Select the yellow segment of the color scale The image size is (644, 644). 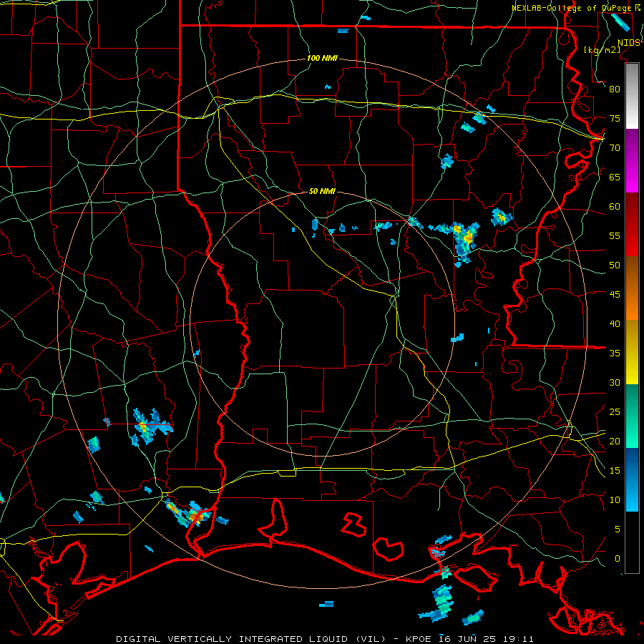coord(632,352)
